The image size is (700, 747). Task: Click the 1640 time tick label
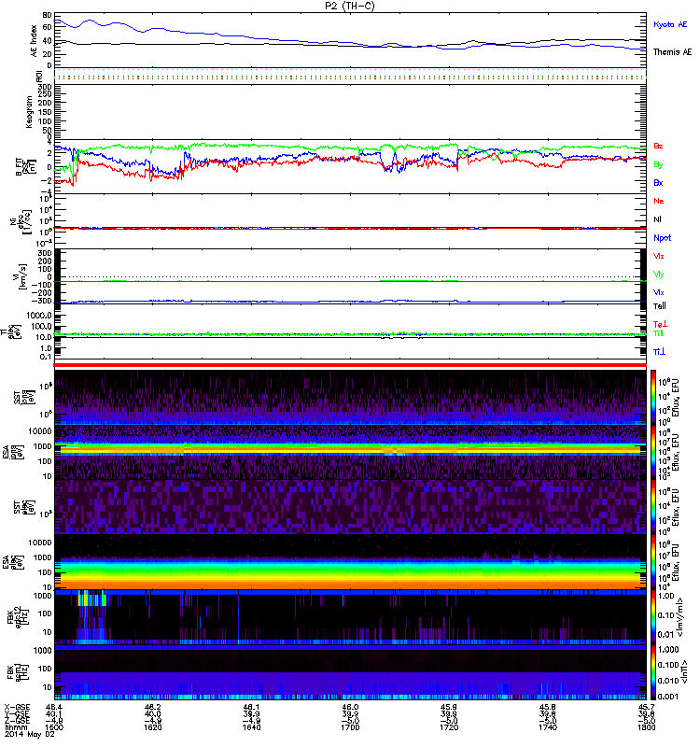(x=251, y=727)
